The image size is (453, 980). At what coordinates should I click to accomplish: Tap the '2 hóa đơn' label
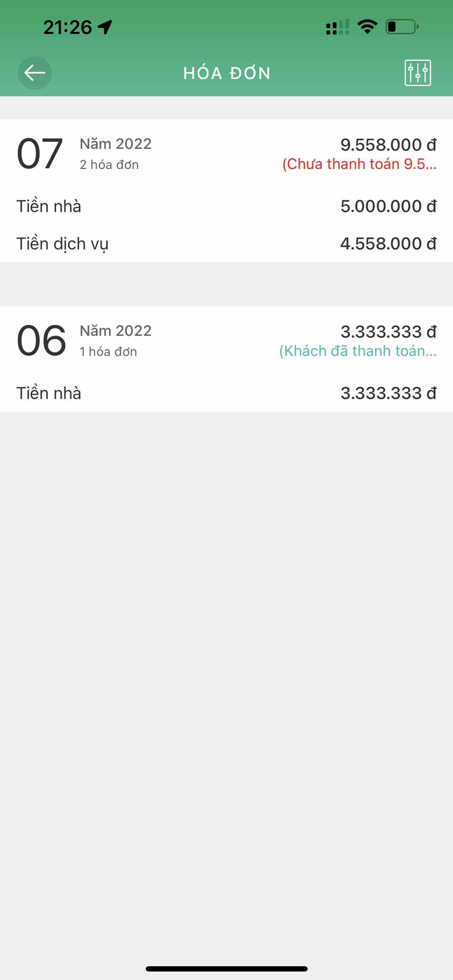click(x=109, y=165)
